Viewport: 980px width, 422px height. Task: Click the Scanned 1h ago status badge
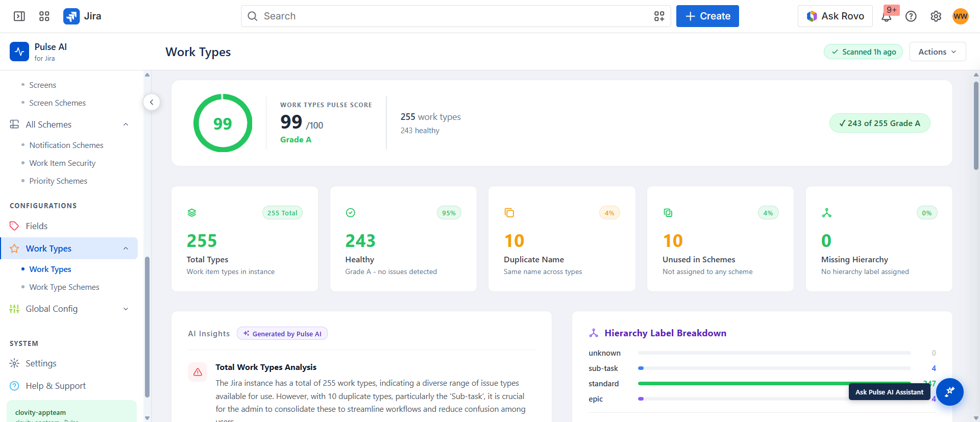tap(864, 52)
